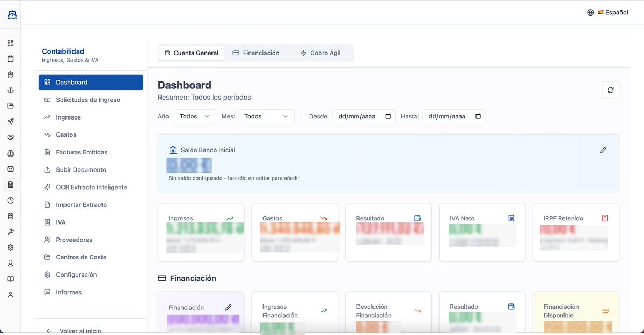
Task: Open the Español language selector
Action: click(608, 12)
